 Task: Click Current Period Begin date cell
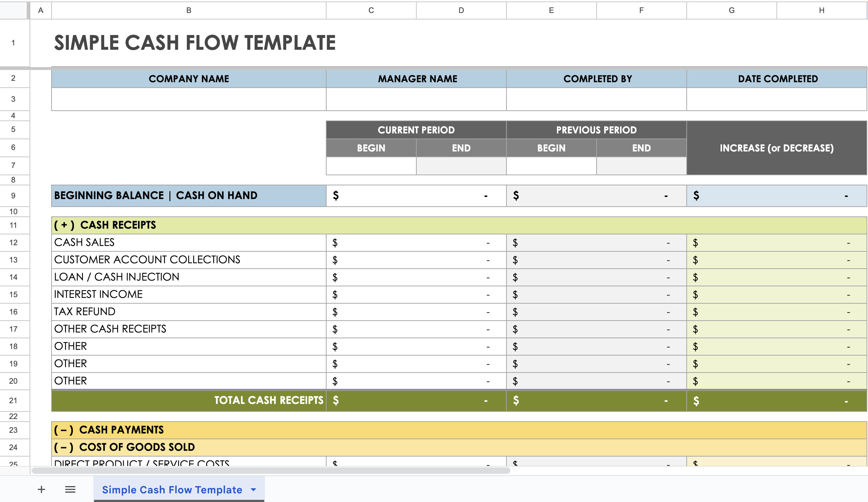click(x=371, y=166)
